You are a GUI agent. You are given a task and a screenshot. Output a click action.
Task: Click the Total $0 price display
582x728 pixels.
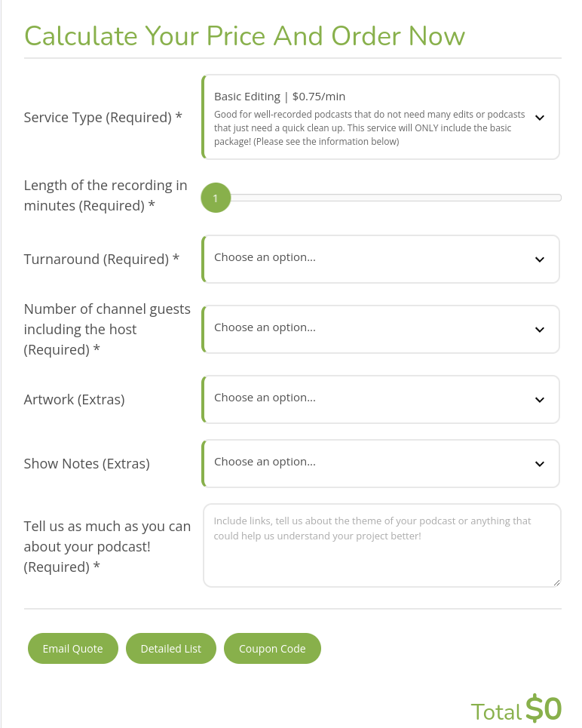click(516, 709)
